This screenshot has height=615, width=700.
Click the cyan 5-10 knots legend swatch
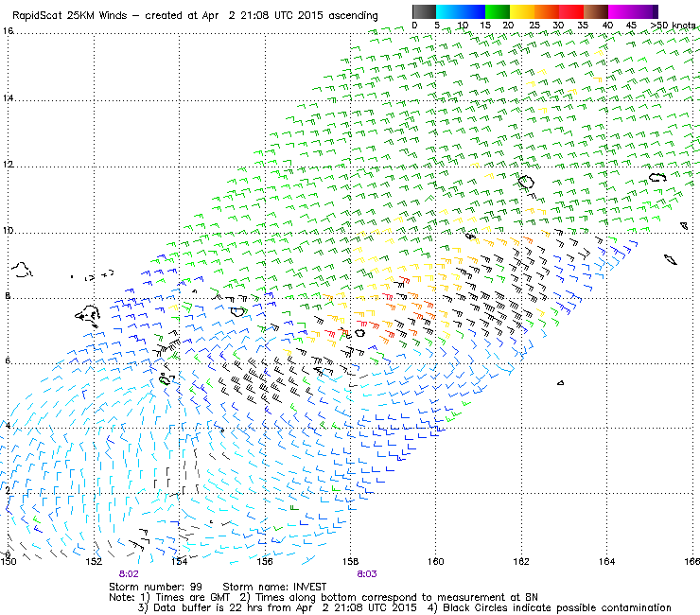447,11
